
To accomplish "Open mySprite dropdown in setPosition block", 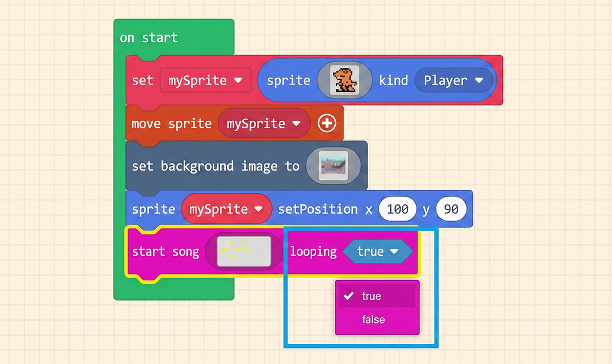I will point(226,209).
